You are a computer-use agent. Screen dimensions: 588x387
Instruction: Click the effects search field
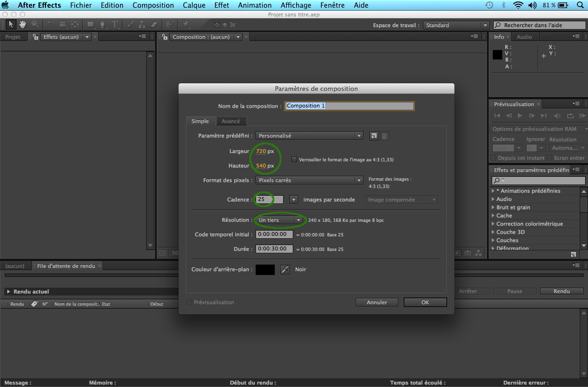538,180
